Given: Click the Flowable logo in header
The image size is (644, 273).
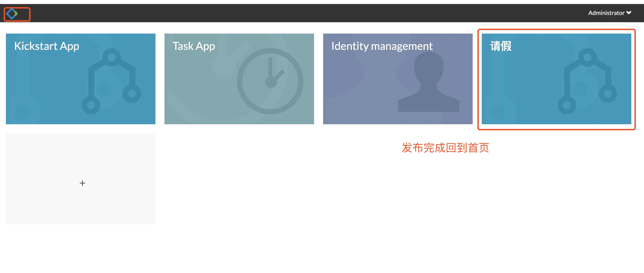Looking at the screenshot, I should click(x=11, y=14).
